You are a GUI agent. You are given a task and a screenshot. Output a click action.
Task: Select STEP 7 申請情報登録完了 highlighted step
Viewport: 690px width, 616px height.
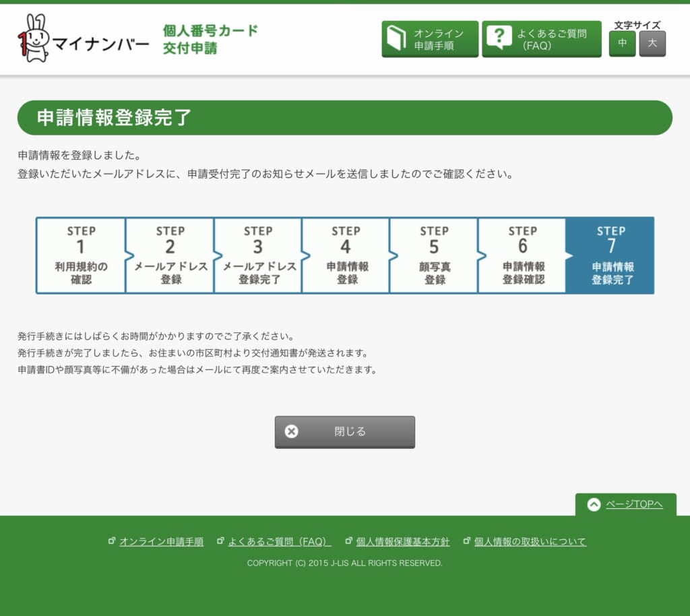click(x=610, y=255)
